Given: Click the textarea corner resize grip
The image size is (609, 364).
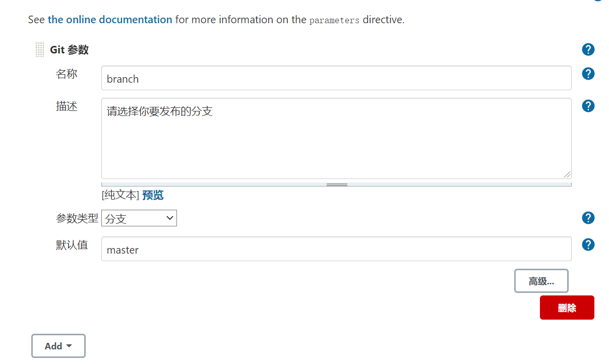Looking at the screenshot, I should (x=567, y=174).
